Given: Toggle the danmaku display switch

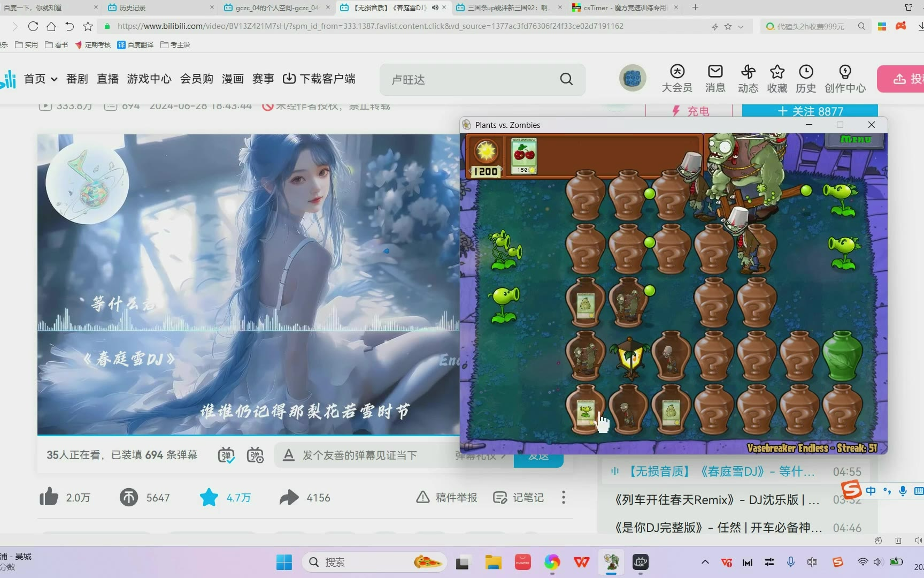Looking at the screenshot, I should pos(226,455).
